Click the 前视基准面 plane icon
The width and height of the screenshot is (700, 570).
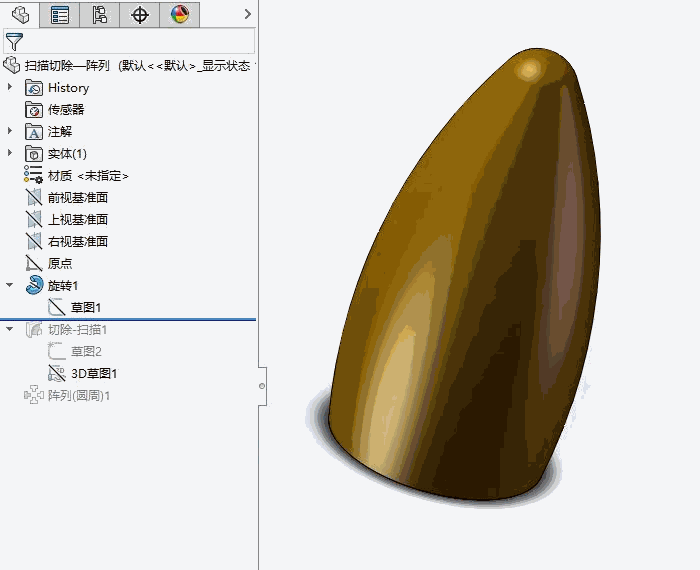coord(34,197)
